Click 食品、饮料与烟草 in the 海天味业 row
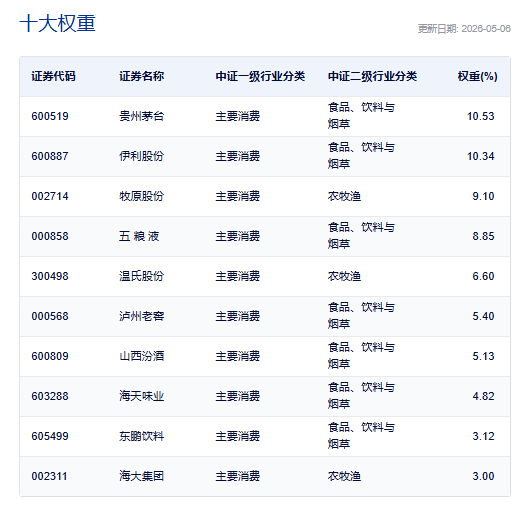Viewport: 526px width, 514px height. pyautogui.click(x=361, y=396)
